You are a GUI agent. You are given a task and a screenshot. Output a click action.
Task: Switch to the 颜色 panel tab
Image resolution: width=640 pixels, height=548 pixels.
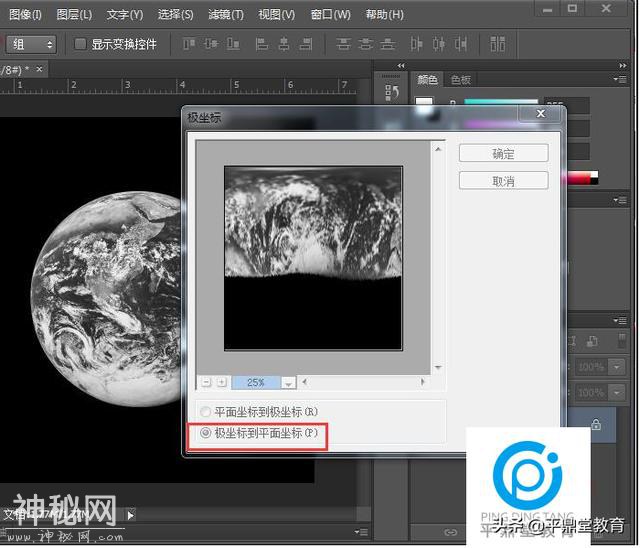tap(427, 80)
